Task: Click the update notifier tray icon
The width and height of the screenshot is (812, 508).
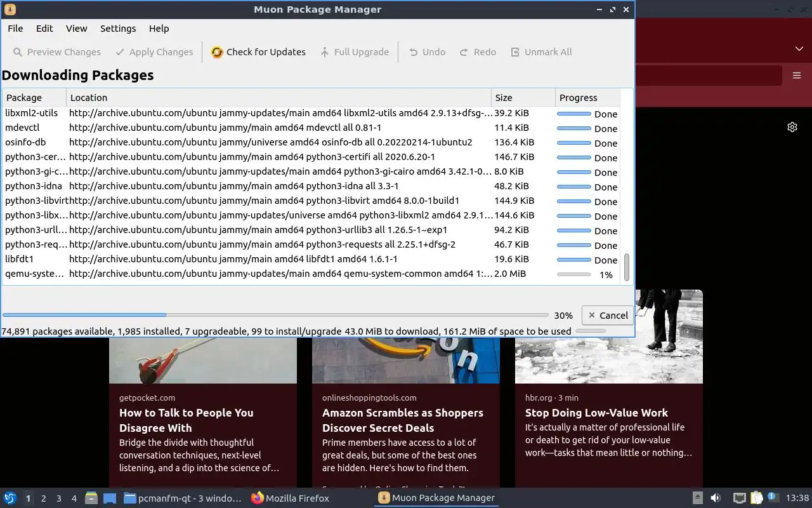Action: tap(773, 497)
